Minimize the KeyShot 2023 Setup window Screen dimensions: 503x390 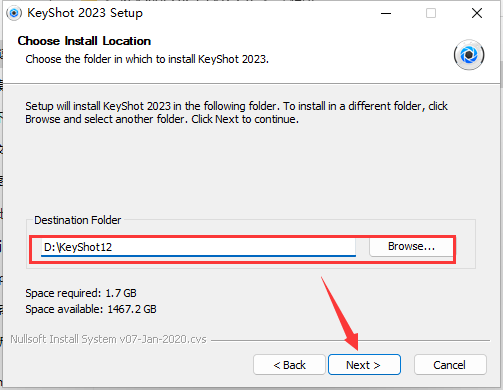coord(386,14)
